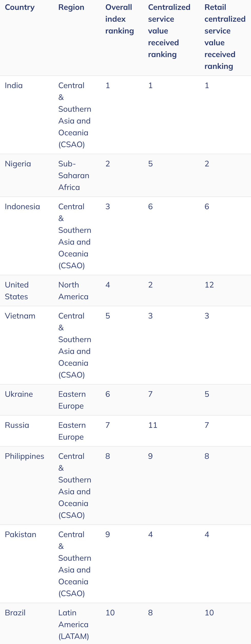Select Nigeria in the Country column
This screenshot has height=644, width=251.
[x=18, y=164]
